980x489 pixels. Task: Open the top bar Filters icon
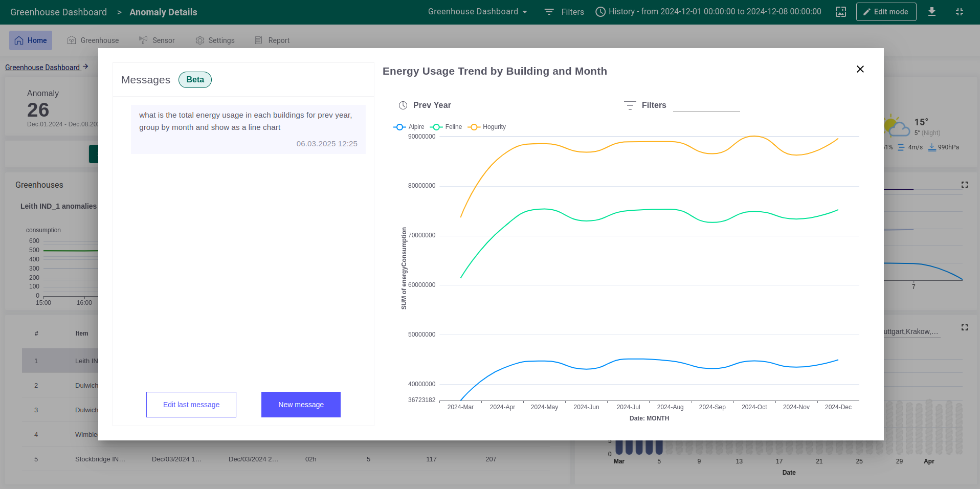[549, 12]
